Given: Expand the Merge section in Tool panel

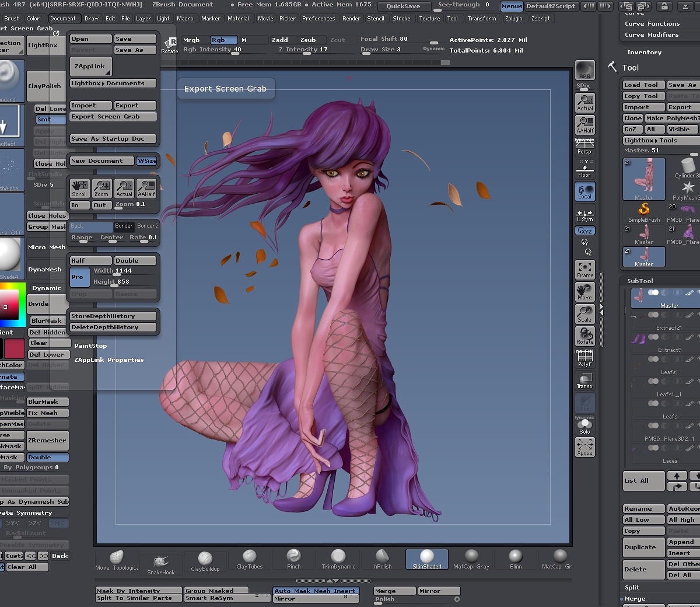Looking at the screenshot, I should [635, 599].
